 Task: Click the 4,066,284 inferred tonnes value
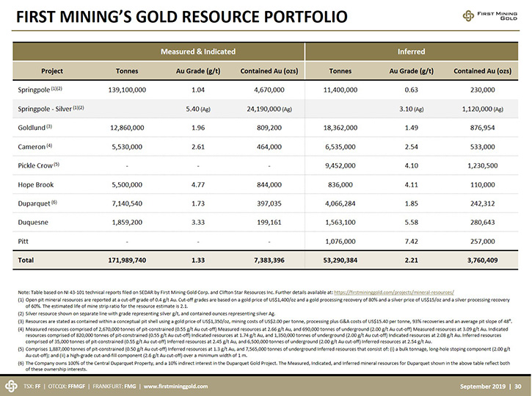pos(340,204)
